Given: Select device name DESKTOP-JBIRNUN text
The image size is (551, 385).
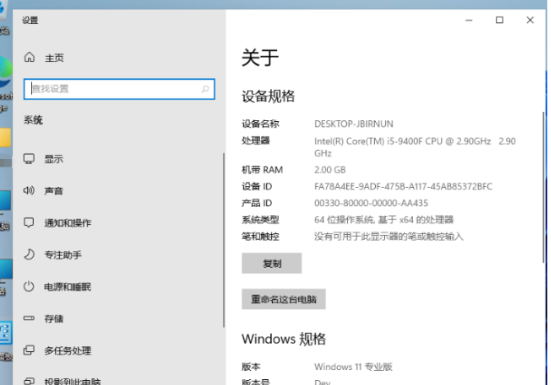Looking at the screenshot, I should [x=354, y=124].
